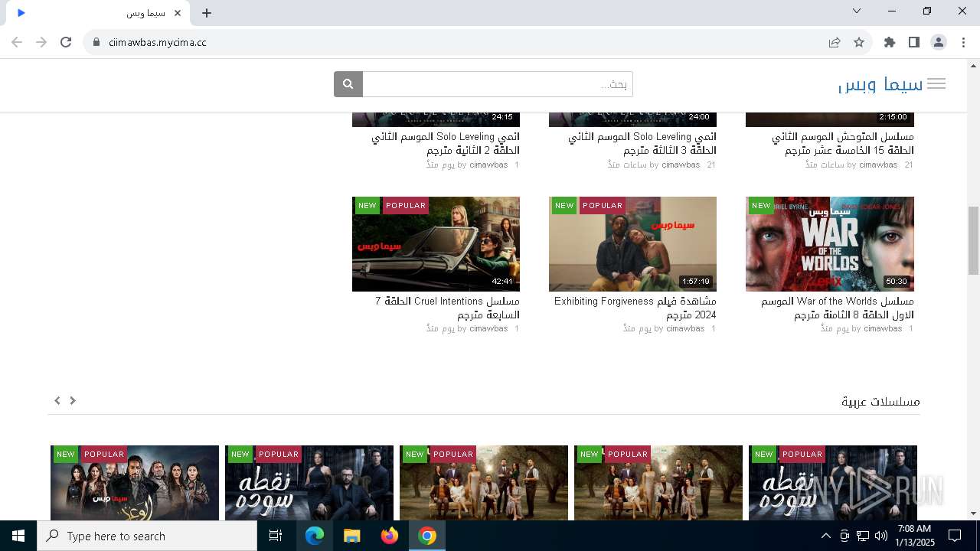This screenshot has width=980, height=551.
Task: Toggle the browser side panel icon
Action: tap(914, 42)
